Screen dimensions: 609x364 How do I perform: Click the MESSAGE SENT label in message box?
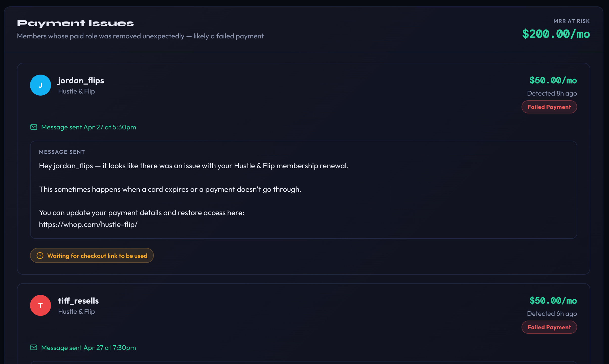coord(62,152)
